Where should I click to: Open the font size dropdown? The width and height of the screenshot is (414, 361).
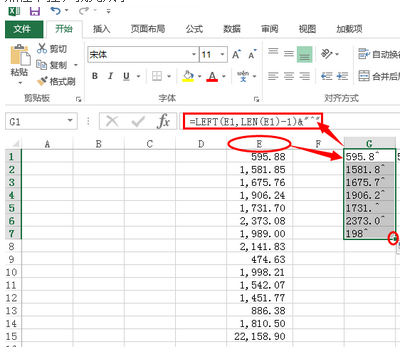coord(222,54)
